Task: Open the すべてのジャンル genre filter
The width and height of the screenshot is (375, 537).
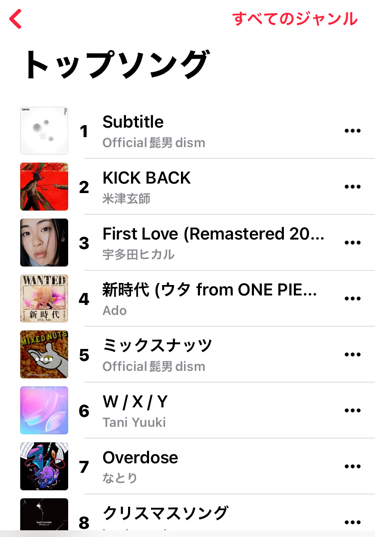Action: coord(295,18)
